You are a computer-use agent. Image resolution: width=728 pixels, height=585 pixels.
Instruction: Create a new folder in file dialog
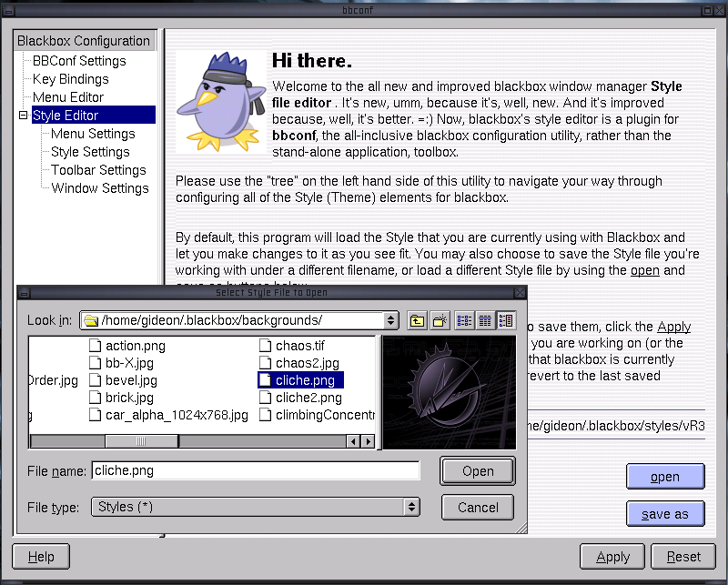(439, 320)
